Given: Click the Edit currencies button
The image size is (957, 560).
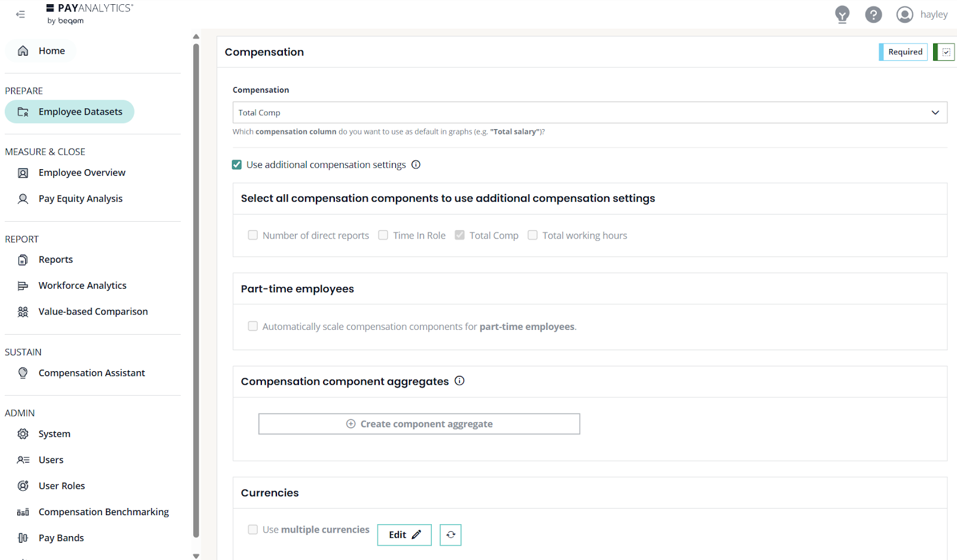Looking at the screenshot, I should (x=404, y=535).
